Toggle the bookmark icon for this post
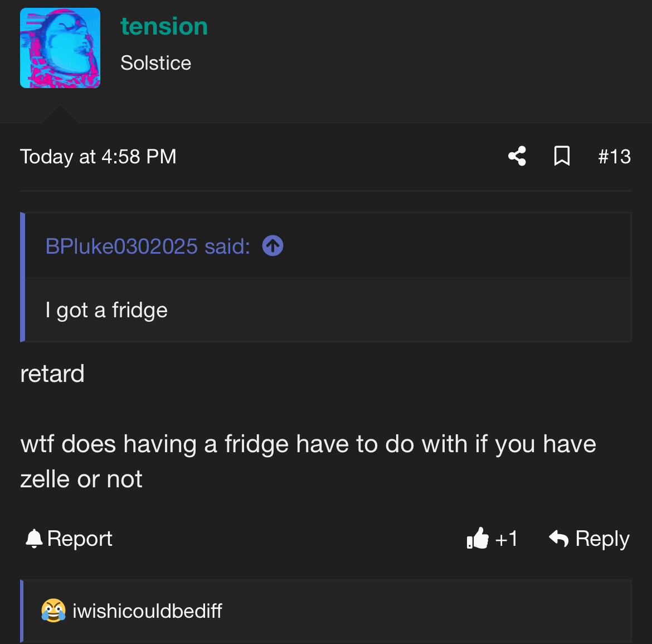This screenshot has width=652, height=644. (562, 156)
